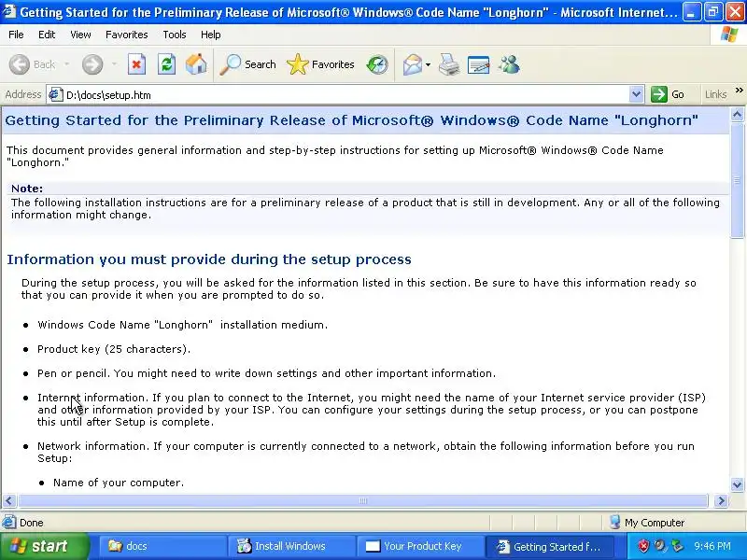
Task: Click the 9:46 PM clock
Action: pos(712,546)
